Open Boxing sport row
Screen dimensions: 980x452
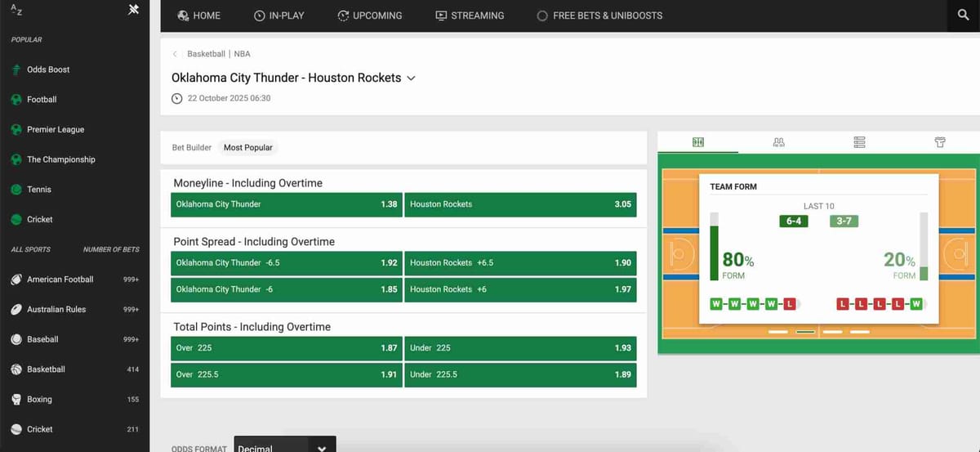click(74, 400)
